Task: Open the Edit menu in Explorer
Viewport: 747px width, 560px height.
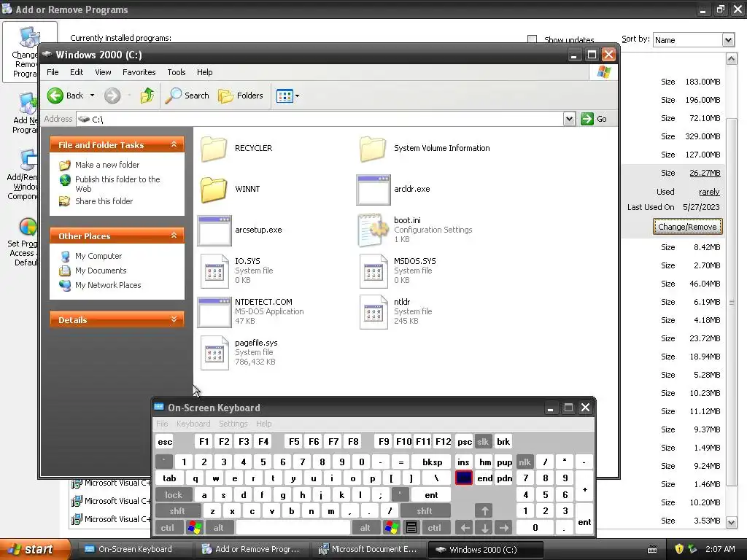Action: point(77,72)
